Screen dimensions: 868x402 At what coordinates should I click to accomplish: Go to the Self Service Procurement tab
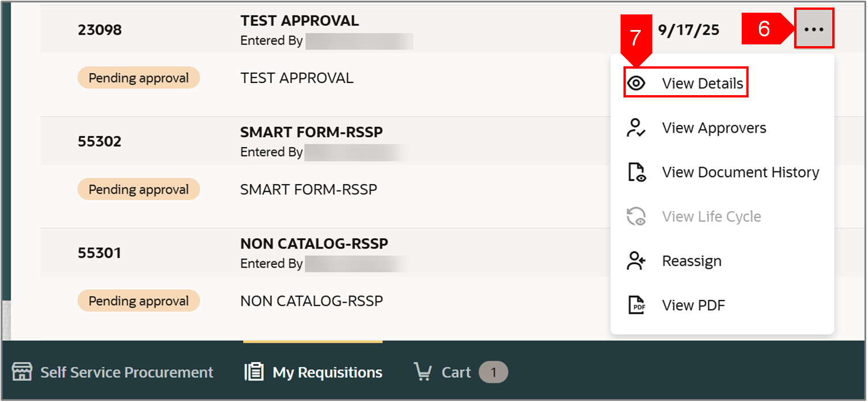tap(126, 373)
